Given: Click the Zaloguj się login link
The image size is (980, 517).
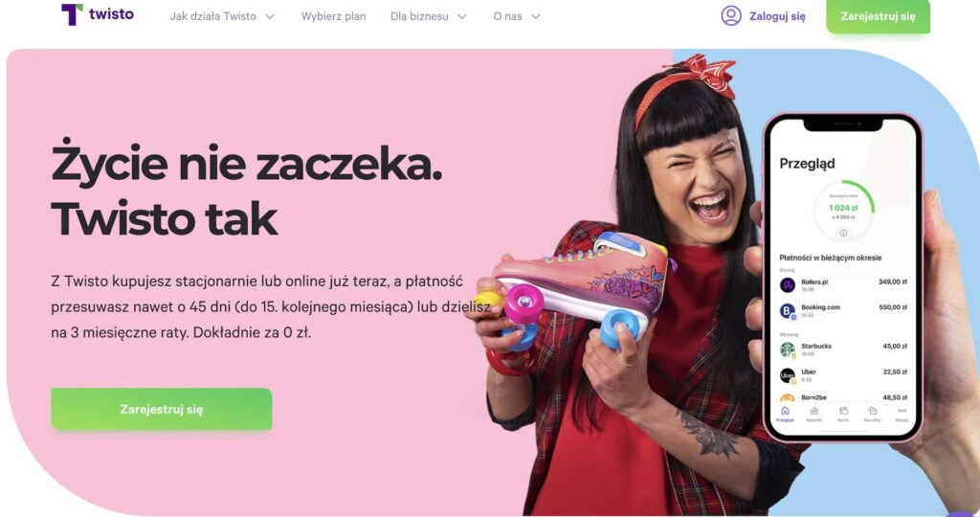Looking at the screenshot, I should tap(777, 16).
